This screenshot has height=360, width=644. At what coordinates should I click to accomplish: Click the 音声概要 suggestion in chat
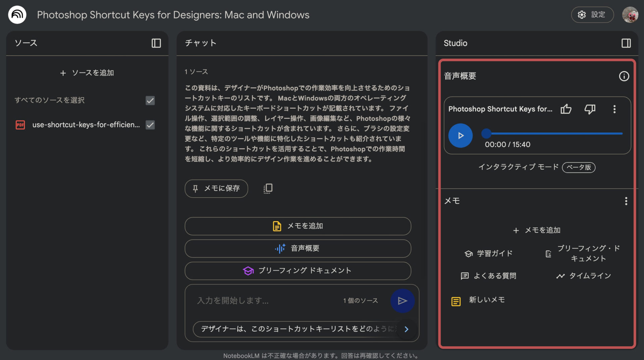pos(298,249)
